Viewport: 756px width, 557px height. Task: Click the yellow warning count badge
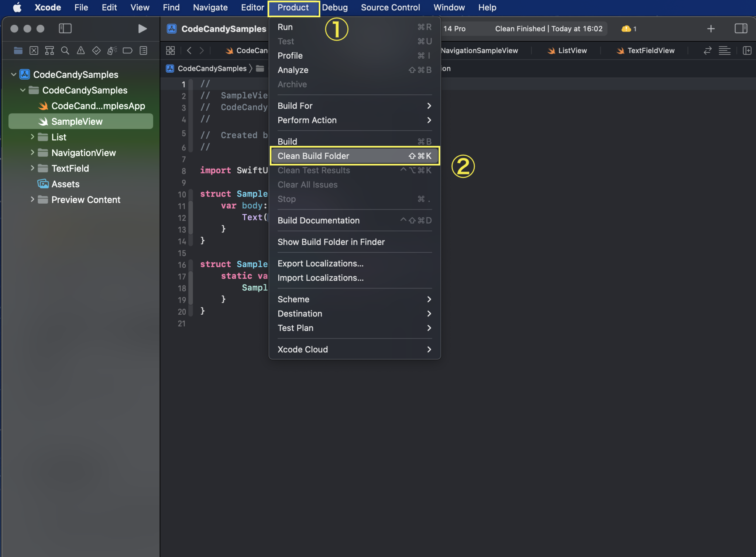tap(629, 29)
